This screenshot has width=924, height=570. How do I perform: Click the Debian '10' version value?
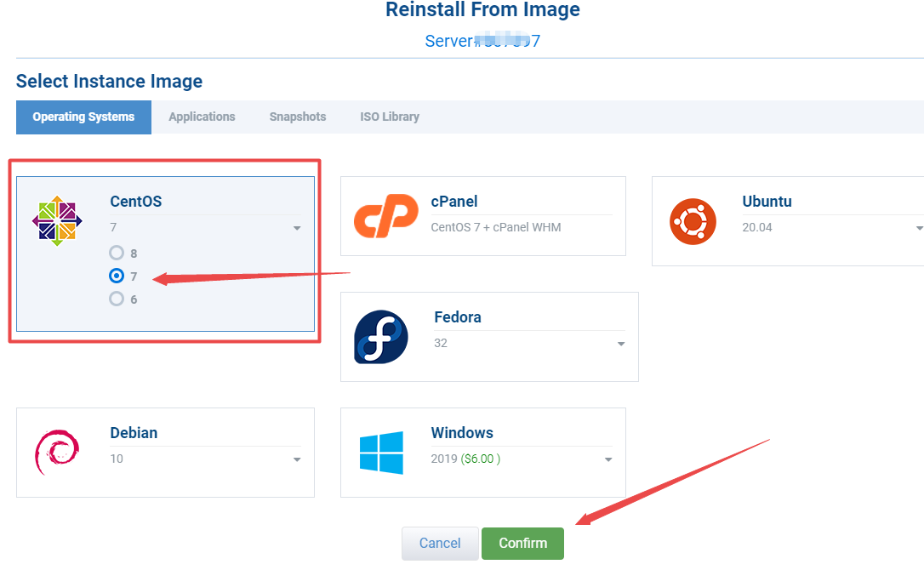[x=117, y=458]
